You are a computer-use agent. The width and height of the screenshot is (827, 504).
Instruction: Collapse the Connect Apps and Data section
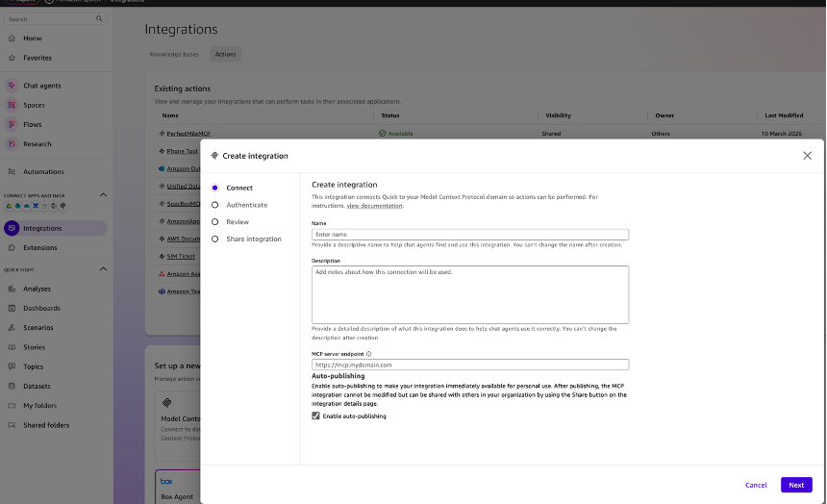(x=104, y=194)
